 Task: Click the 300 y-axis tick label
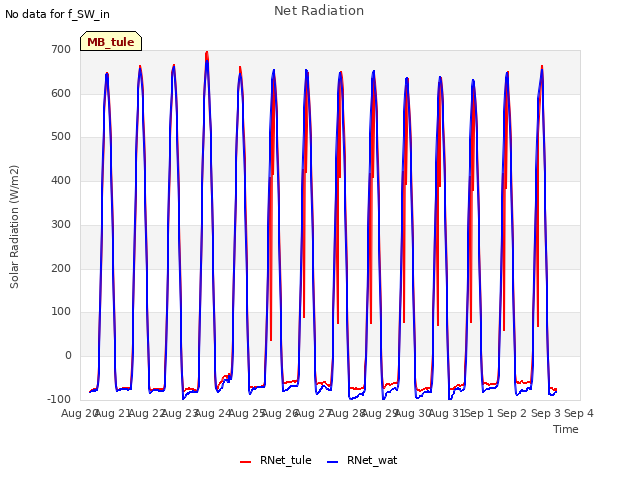61,224
